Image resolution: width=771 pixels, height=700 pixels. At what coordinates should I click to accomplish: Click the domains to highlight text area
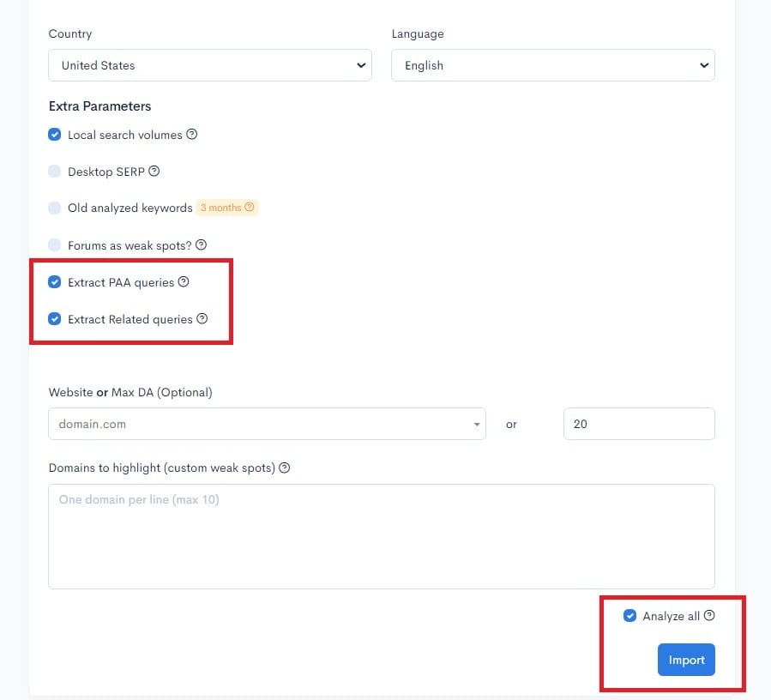382,535
